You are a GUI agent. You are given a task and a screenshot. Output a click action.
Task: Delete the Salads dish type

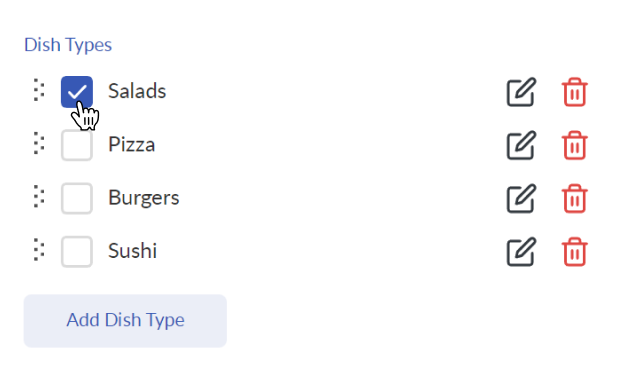coord(574,92)
